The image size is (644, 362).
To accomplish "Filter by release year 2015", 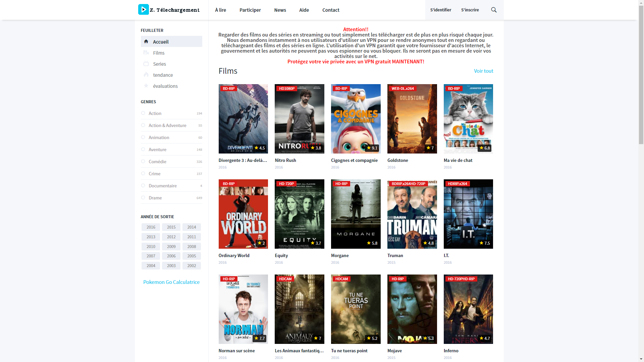I will [171, 227].
